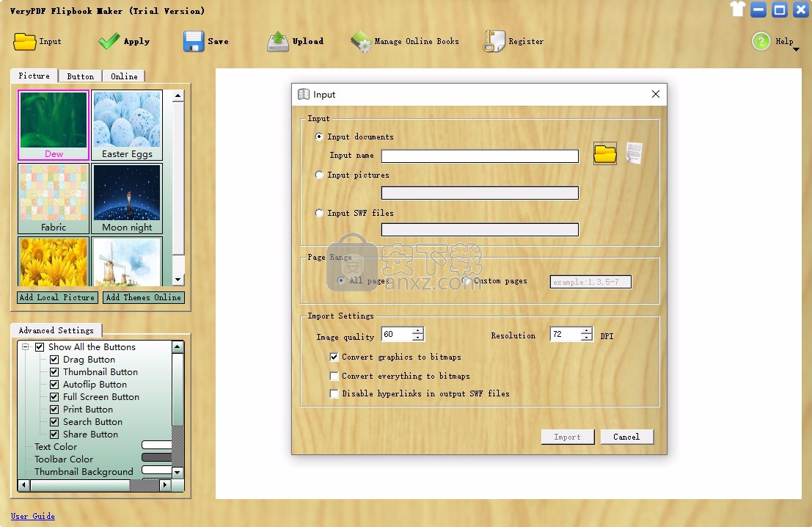The width and height of the screenshot is (812, 527).
Task: Switch to the Picture tab
Action: (x=34, y=76)
